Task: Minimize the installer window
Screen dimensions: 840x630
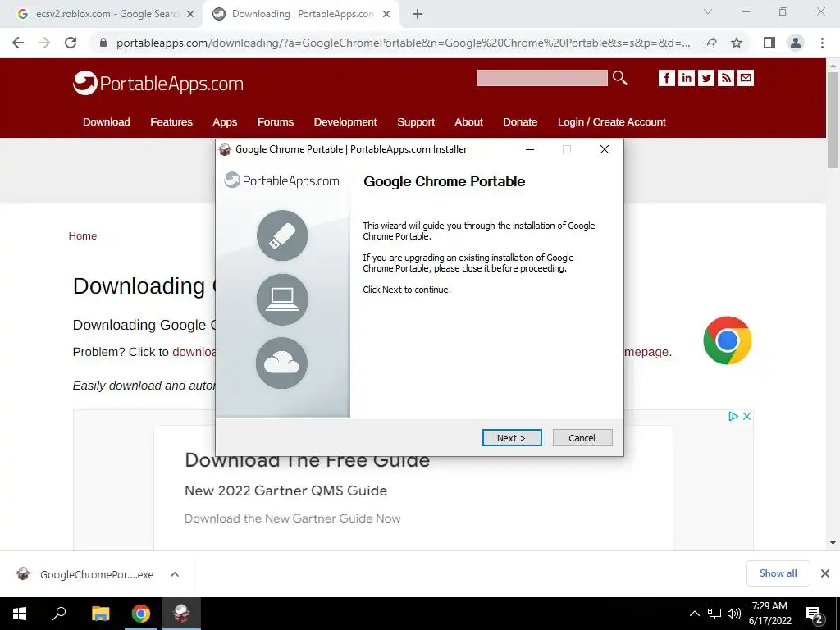Action: coord(530,149)
